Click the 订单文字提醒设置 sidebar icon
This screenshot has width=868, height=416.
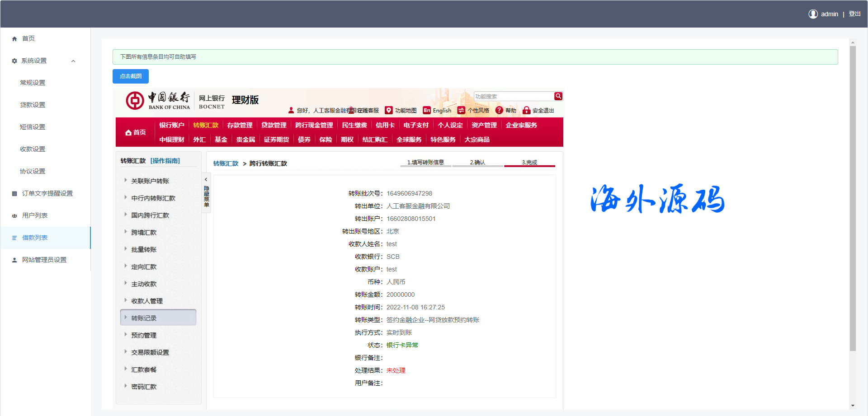[x=14, y=194]
